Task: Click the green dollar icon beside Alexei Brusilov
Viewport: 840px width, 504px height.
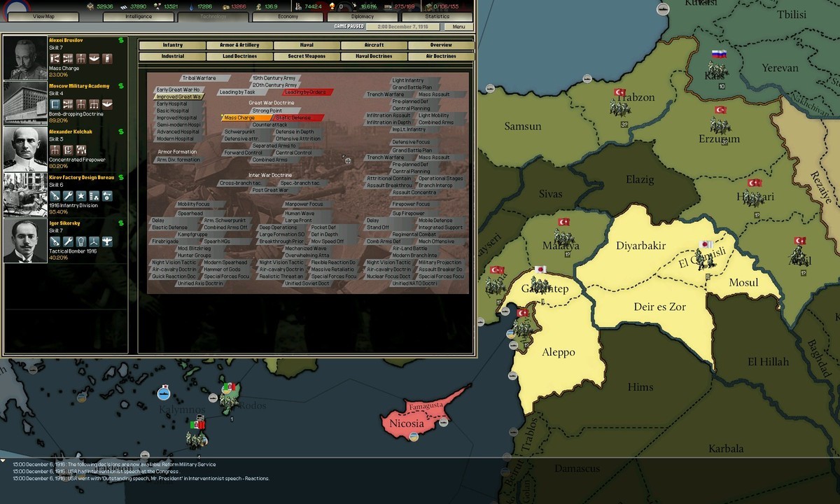Action: pos(122,41)
